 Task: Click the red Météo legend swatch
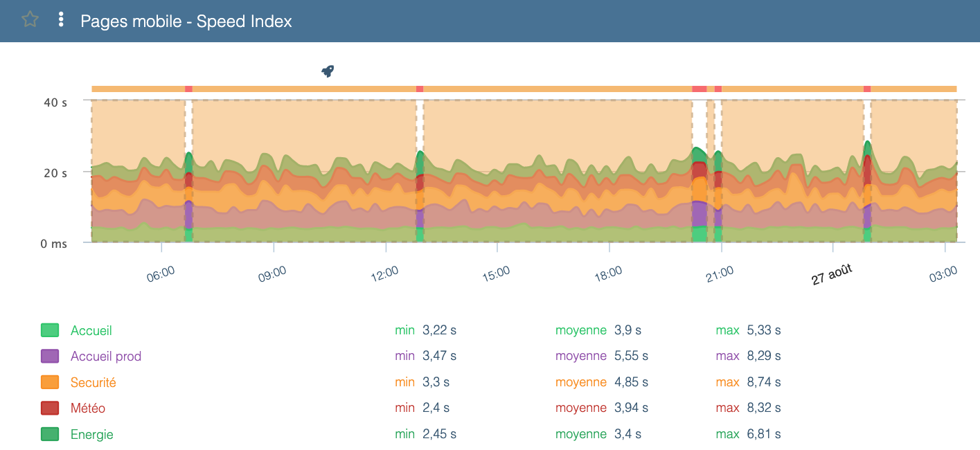(50, 408)
